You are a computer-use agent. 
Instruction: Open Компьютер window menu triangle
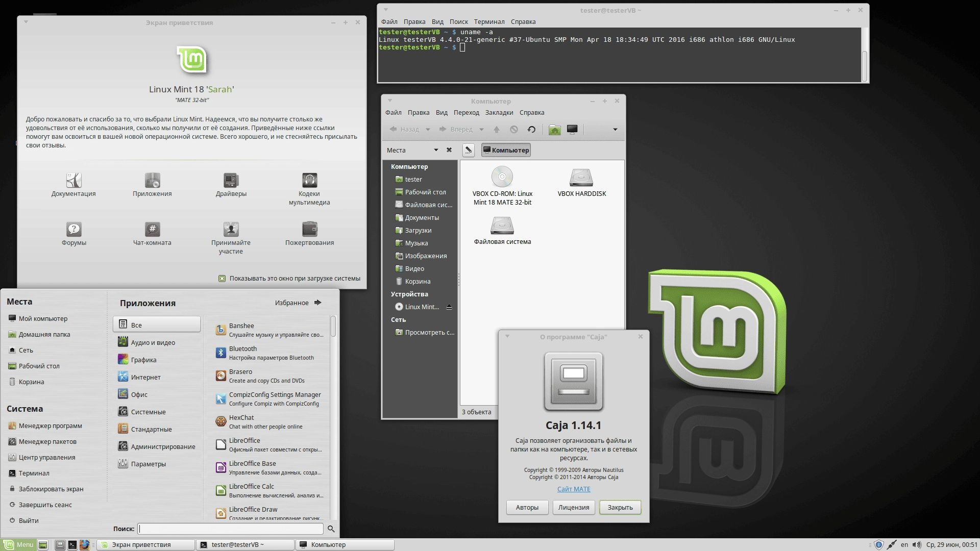click(390, 101)
